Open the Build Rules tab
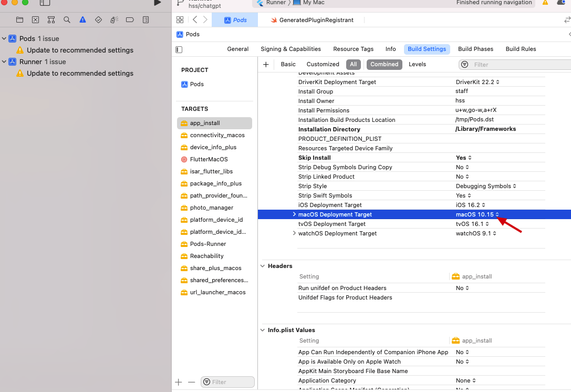 tap(521, 49)
